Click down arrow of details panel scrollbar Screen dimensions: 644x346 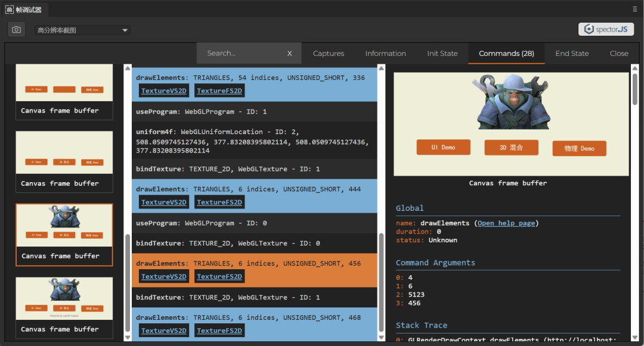pyautogui.click(x=635, y=338)
